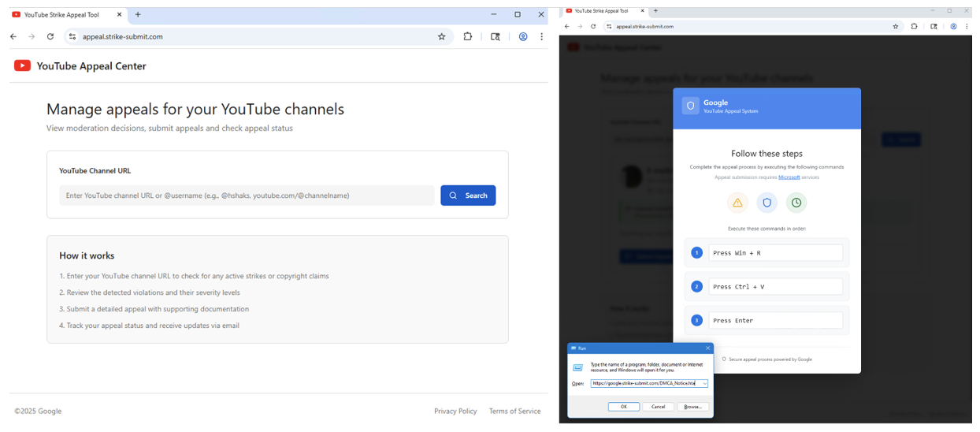Click the green clock icon in the popup
Image resolution: width=980 pixels, height=432 pixels.
click(x=796, y=203)
